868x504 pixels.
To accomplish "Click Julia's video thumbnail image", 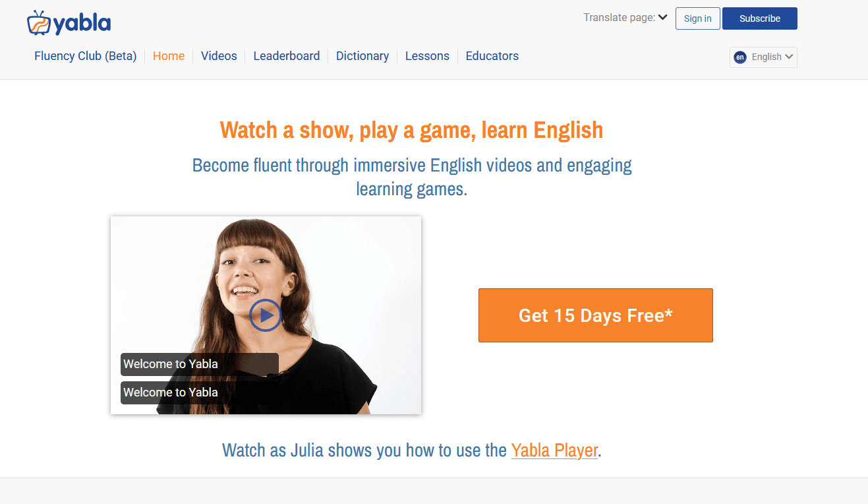I will point(266,315).
